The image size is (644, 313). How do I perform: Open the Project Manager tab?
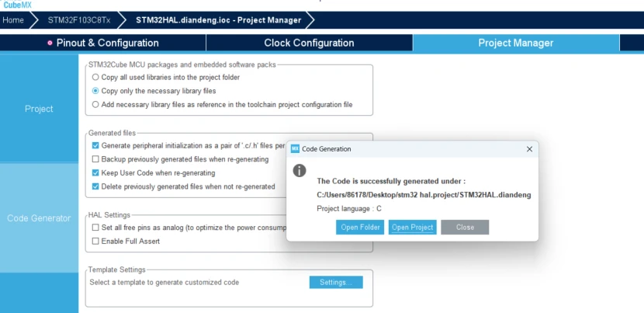[x=516, y=43]
